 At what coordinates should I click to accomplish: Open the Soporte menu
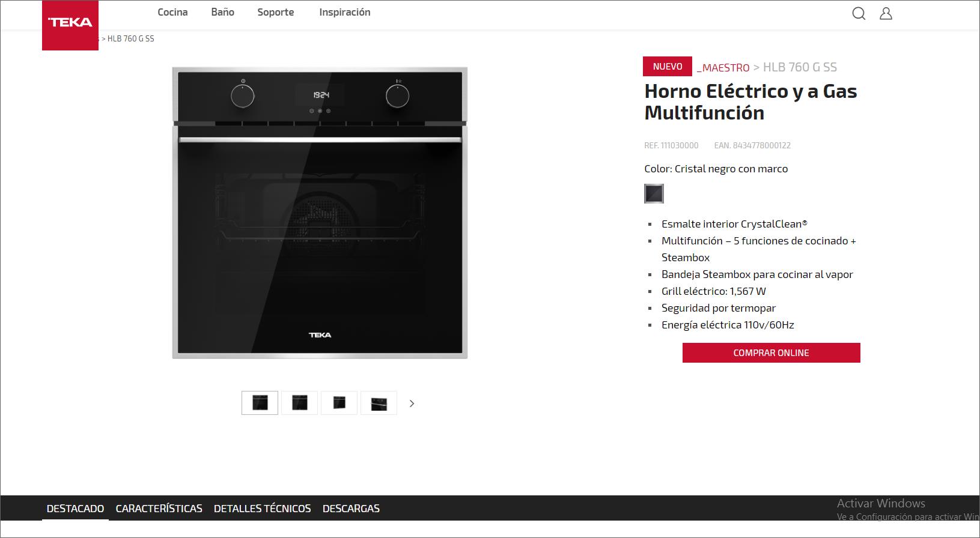tap(276, 12)
